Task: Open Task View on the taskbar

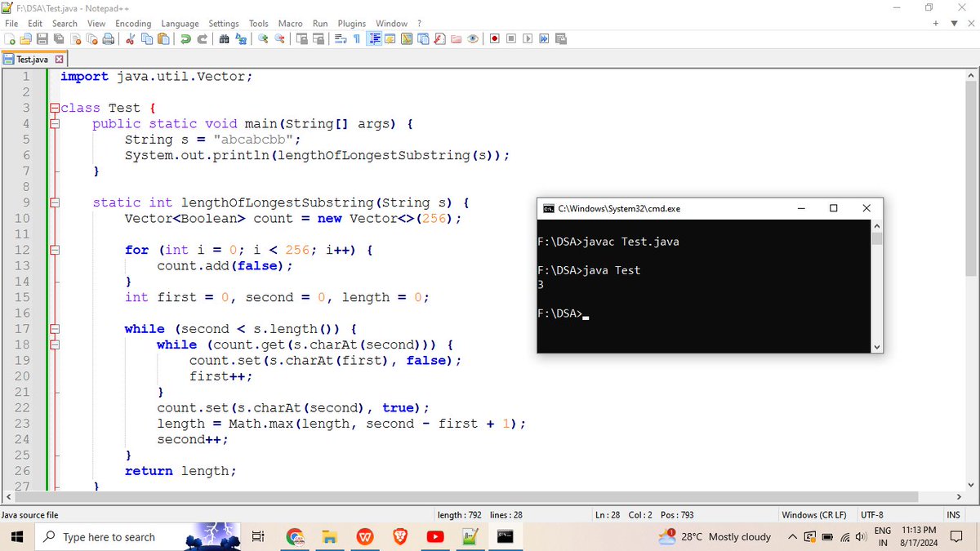Action: [x=257, y=537]
